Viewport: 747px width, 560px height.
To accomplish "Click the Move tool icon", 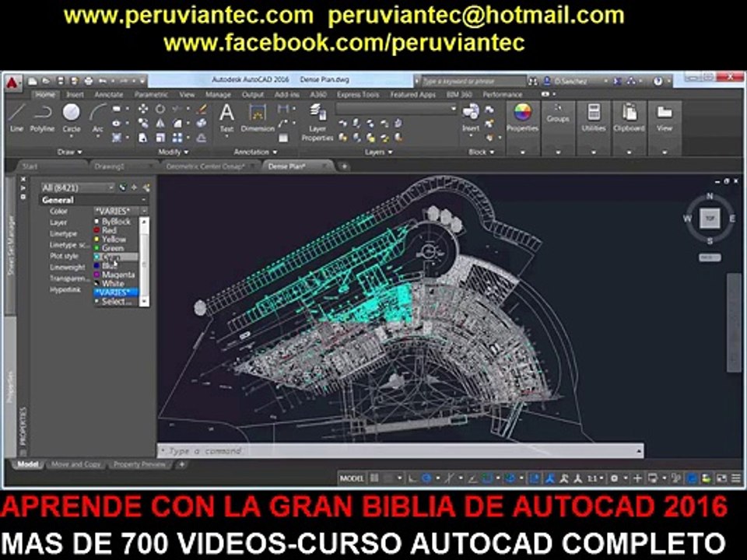I will 142,109.
